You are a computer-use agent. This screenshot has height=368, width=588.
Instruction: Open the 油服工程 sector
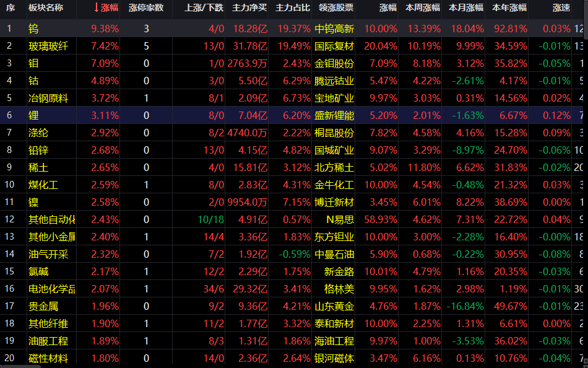pos(48,341)
